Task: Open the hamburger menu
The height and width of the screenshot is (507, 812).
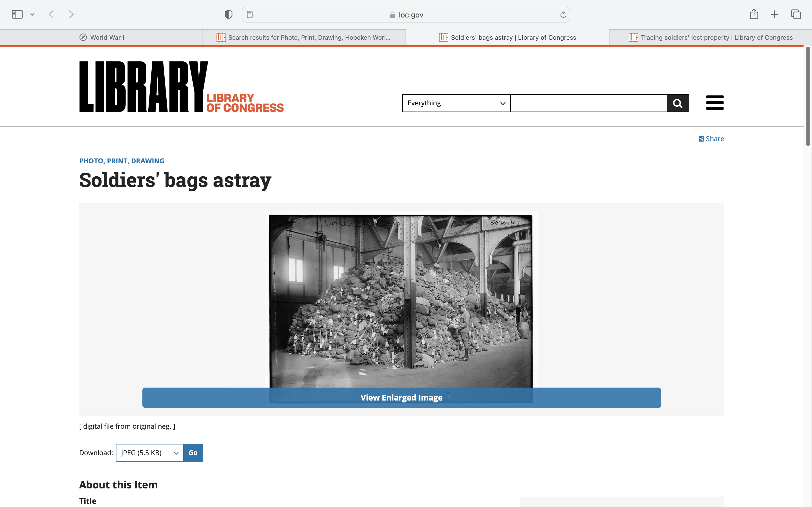Action: pyautogui.click(x=715, y=103)
